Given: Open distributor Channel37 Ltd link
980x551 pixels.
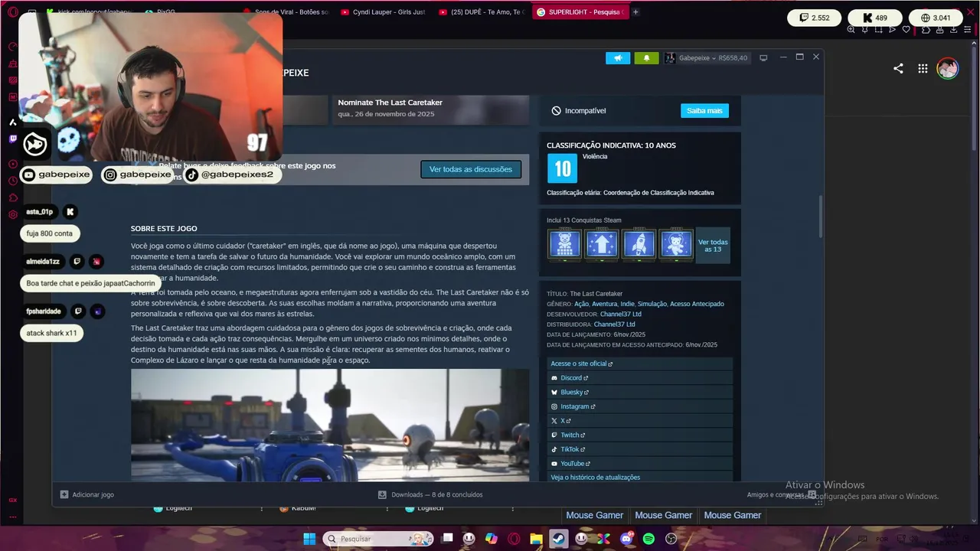Looking at the screenshot, I should click(x=614, y=324).
